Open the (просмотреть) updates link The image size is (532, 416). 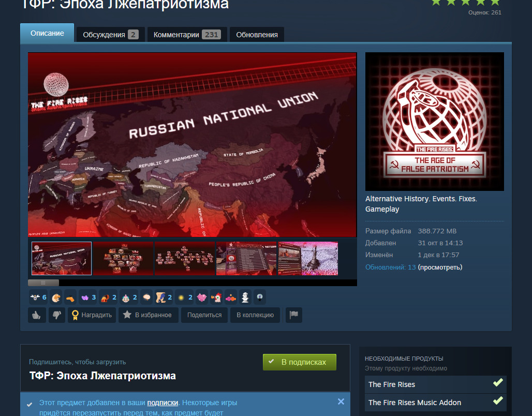pyautogui.click(x=440, y=268)
